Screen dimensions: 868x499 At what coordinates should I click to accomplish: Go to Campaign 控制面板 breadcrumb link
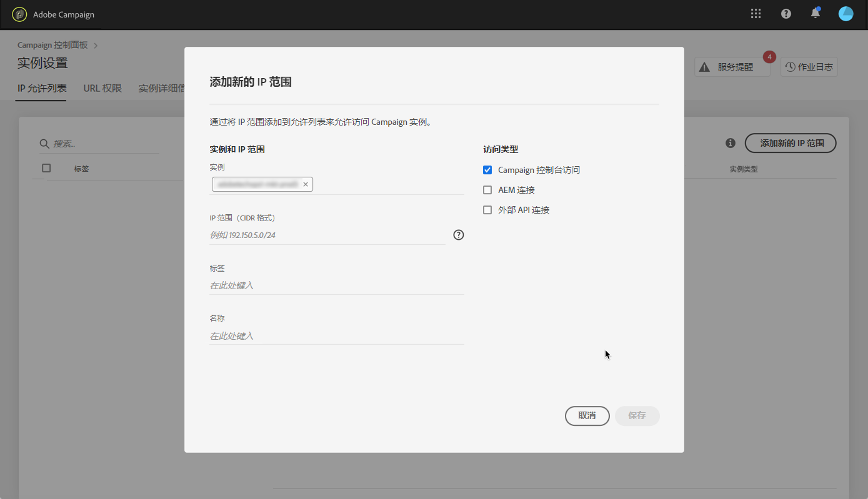point(52,46)
